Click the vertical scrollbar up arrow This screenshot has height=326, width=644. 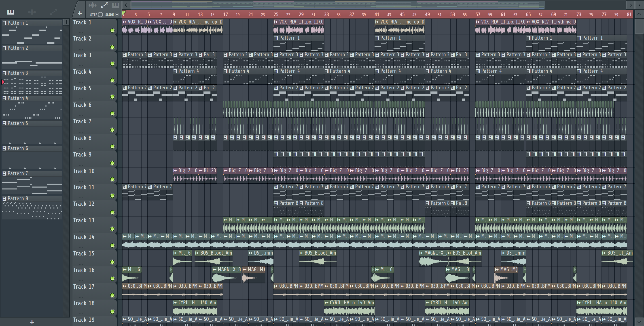click(x=639, y=14)
